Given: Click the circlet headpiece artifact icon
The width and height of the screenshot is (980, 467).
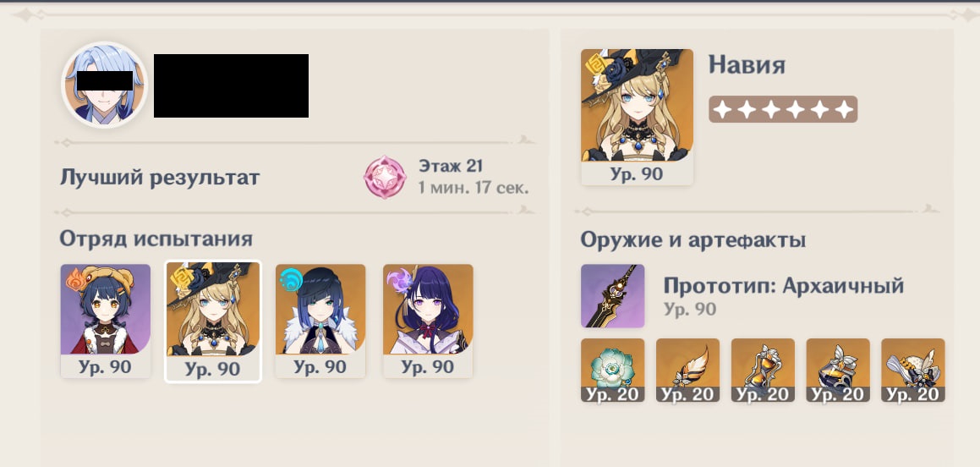Looking at the screenshot, I should click(x=912, y=370).
